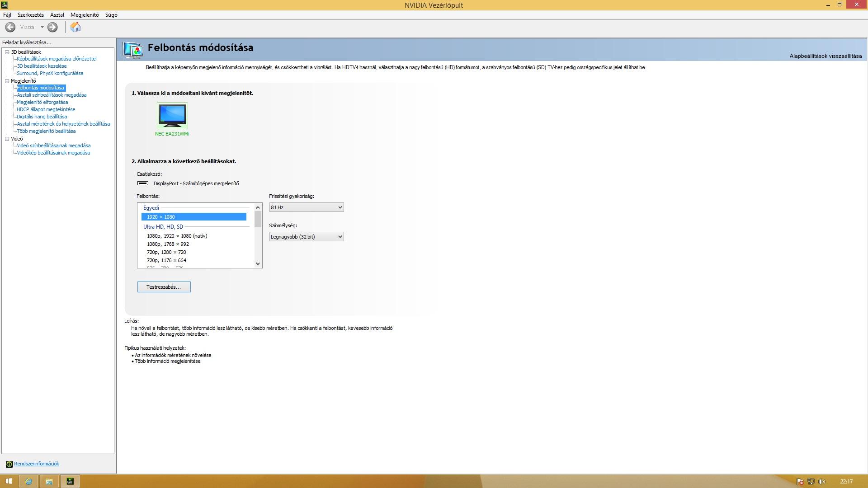This screenshot has width=868, height=488.
Task: Select 720p, 1280 × 720 resolution
Action: [166, 252]
